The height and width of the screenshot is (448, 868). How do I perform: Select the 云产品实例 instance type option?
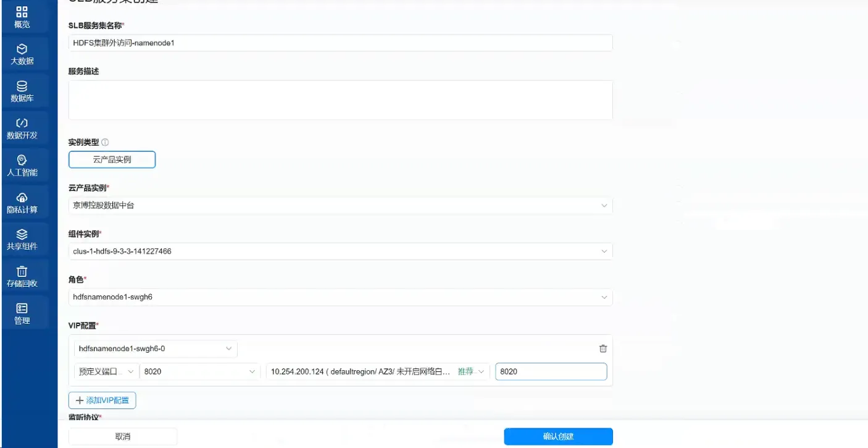(x=112, y=159)
